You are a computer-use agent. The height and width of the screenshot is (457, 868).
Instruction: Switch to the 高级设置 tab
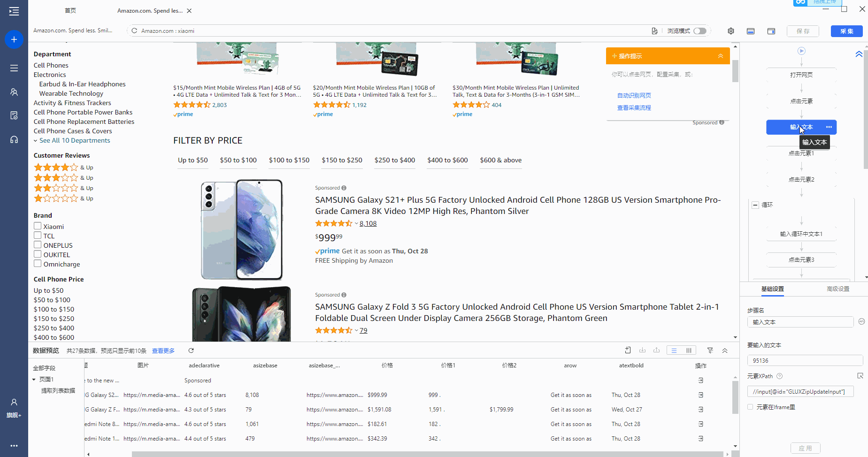(838, 289)
